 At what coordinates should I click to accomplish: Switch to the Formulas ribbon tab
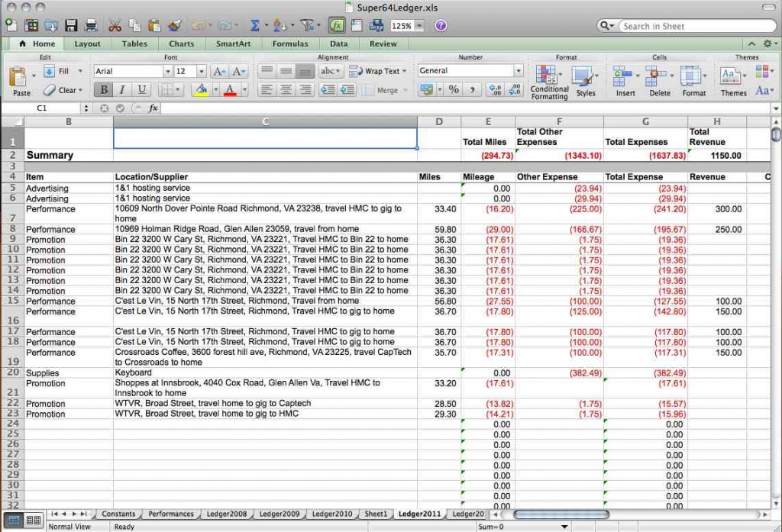(290, 44)
